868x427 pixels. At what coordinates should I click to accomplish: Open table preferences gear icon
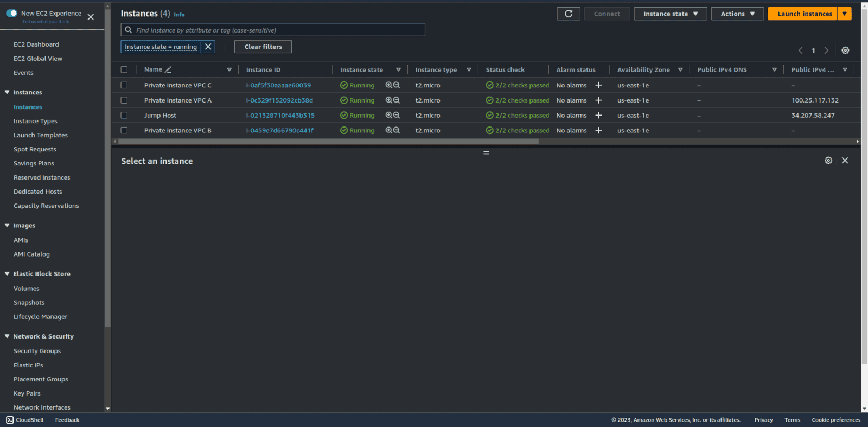pos(845,50)
